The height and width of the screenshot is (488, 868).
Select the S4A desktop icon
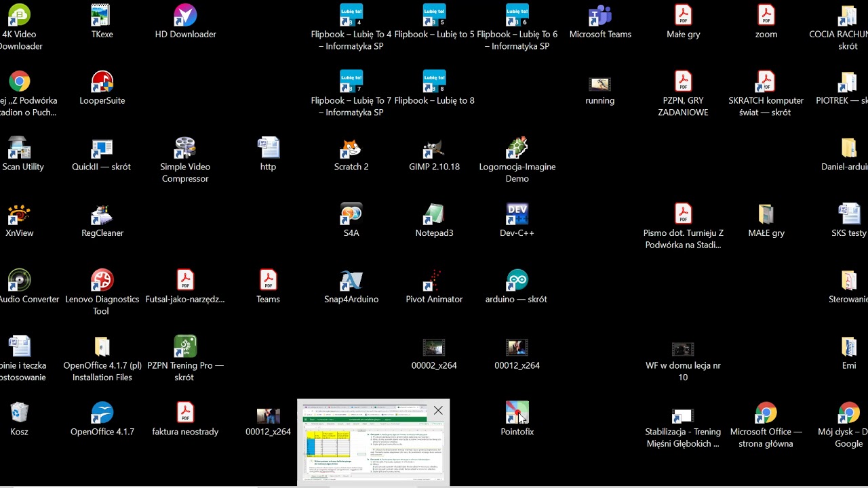coord(351,220)
